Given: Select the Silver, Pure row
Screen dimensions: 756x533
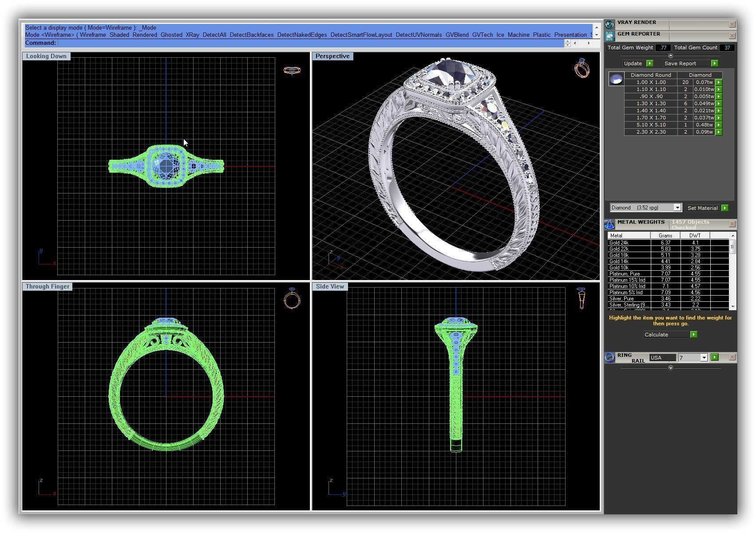Looking at the screenshot, I should 668,299.
